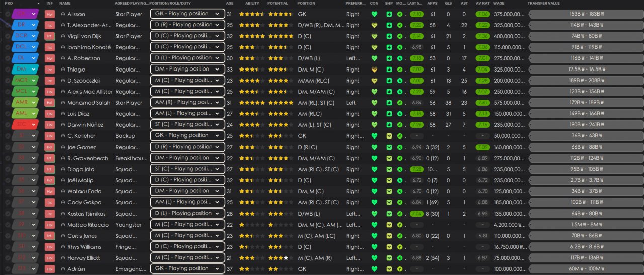Tick the selection circle for Joe Gomez
Viewport: 644px width, 275px height.
[x=8, y=147]
